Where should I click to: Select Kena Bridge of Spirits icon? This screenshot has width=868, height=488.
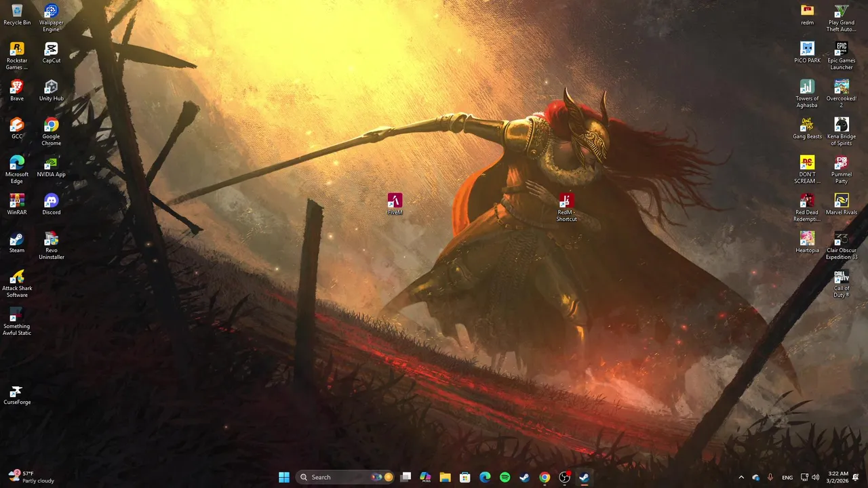tap(842, 132)
